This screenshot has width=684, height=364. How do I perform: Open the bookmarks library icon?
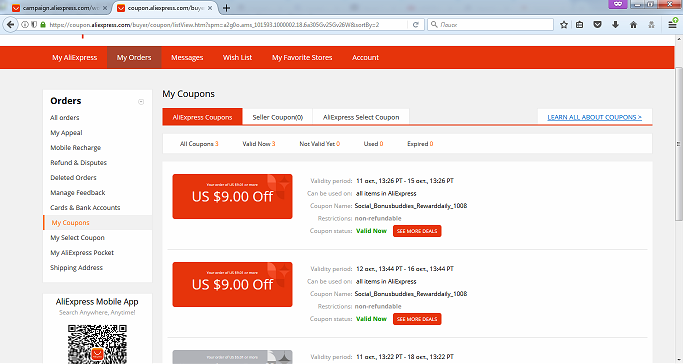click(579, 25)
